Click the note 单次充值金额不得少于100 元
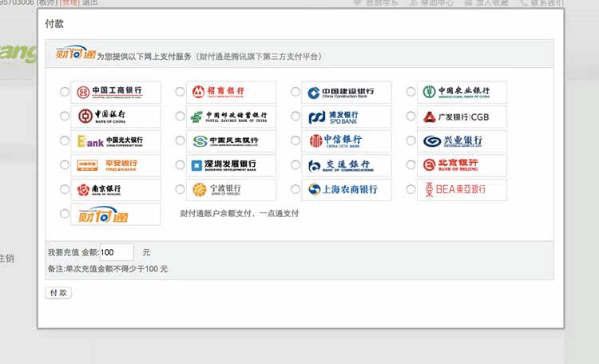The width and height of the screenshot is (599, 364). click(x=117, y=269)
